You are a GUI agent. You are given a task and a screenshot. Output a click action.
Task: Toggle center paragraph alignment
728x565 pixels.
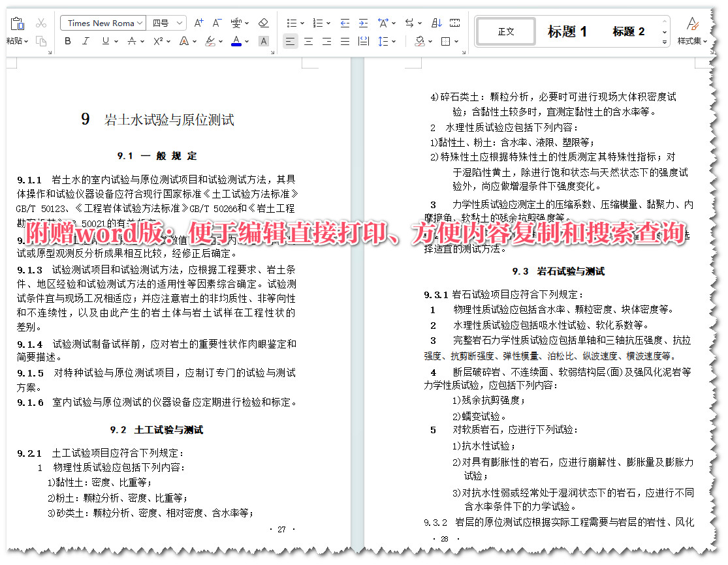(x=309, y=40)
